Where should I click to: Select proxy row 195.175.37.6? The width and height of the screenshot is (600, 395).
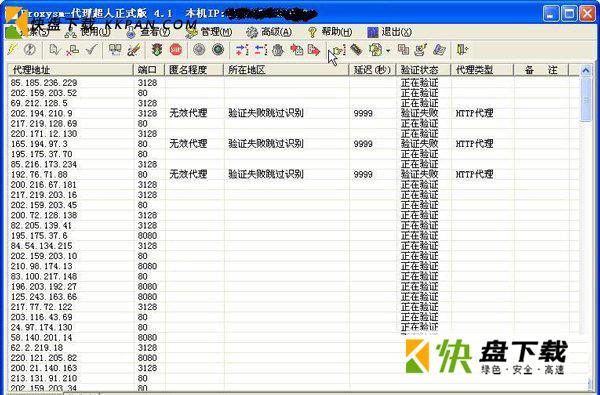click(294, 236)
